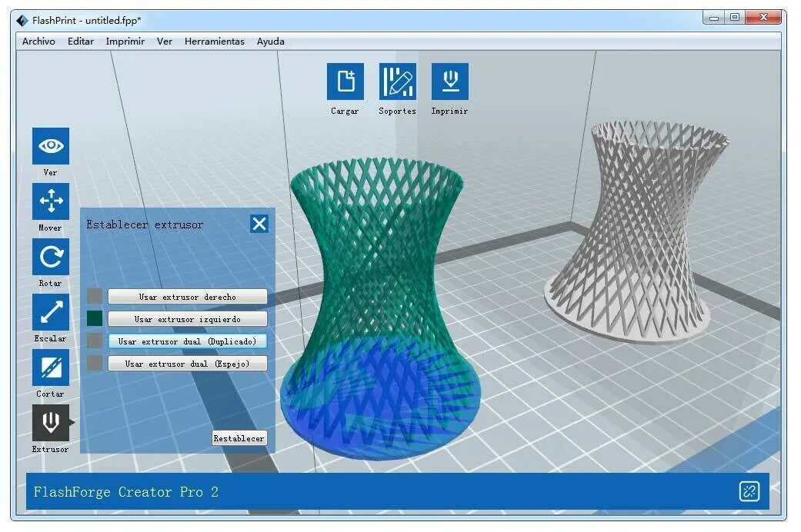The image size is (801, 532).
Task: Click the FlashForge Creator Pro 2 status text
Action: 125,492
